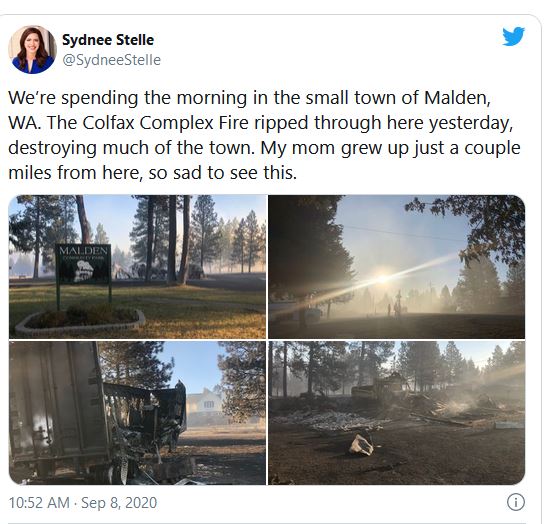Open the tweet info circle icon
This screenshot has height=524, width=546.
click(515, 502)
